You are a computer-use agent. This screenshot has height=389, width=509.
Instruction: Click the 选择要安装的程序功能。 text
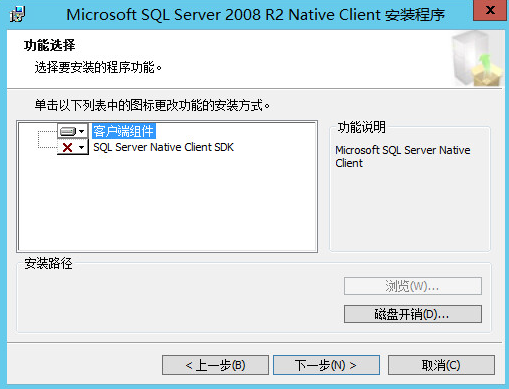click(x=98, y=67)
